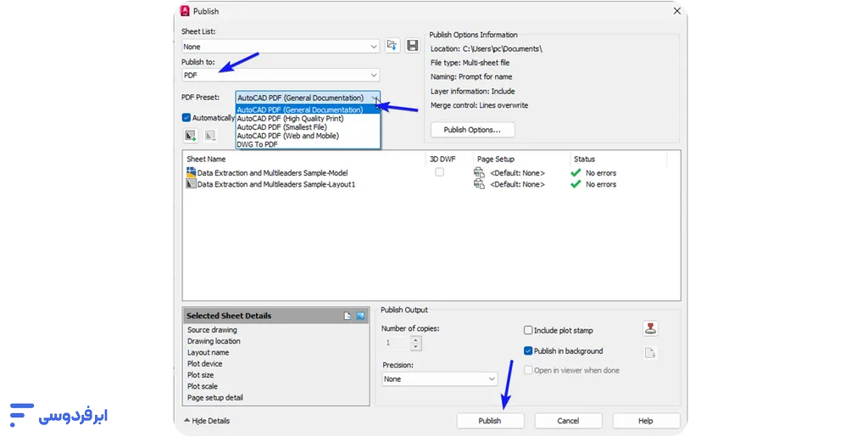This screenshot has height=437, width=868.
Task: Click Plot size in sheet details
Action: tap(200, 375)
